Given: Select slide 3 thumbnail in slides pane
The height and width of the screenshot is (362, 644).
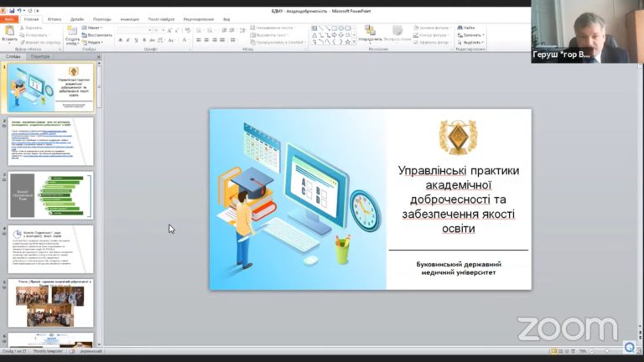Looking at the screenshot, I should click(50, 195).
